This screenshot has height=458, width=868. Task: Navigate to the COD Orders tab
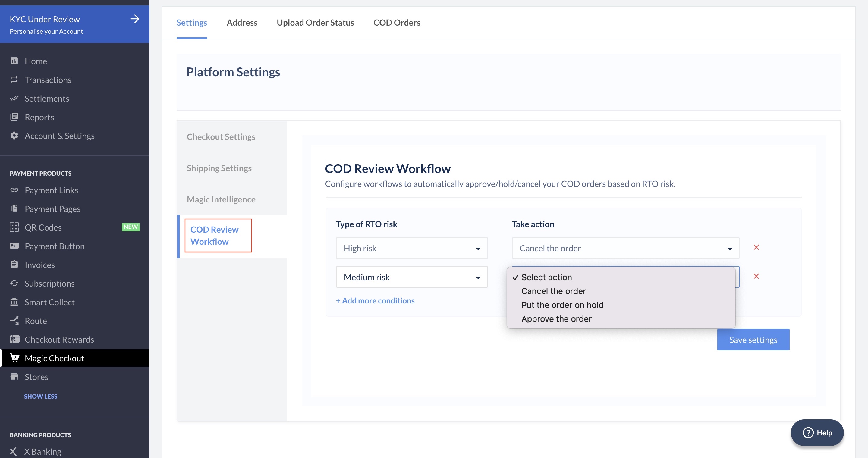tap(397, 22)
